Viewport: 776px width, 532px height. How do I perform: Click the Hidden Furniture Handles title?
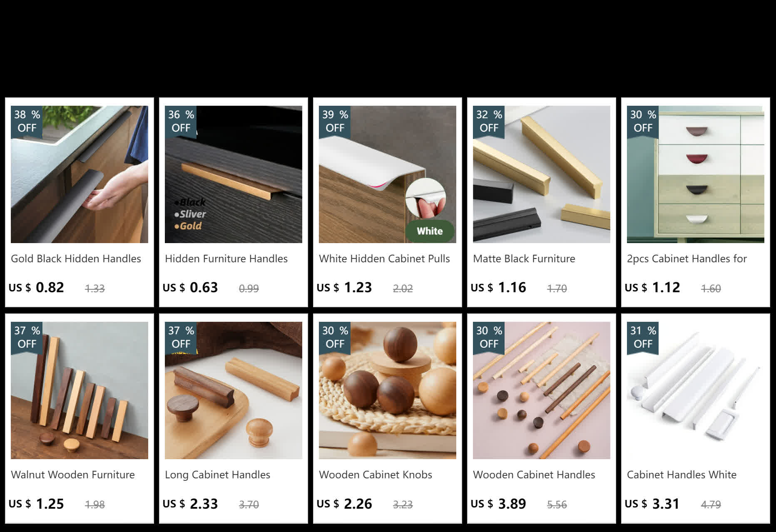226,259
